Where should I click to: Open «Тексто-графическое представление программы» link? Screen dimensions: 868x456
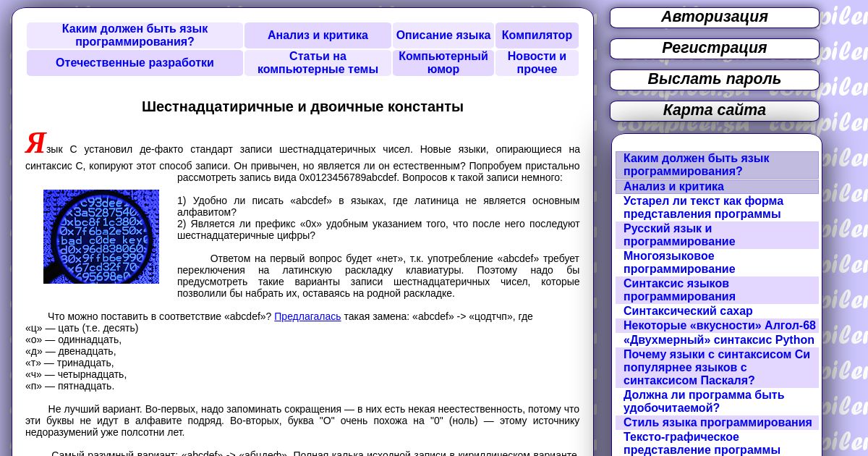click(x=717, y=444)
